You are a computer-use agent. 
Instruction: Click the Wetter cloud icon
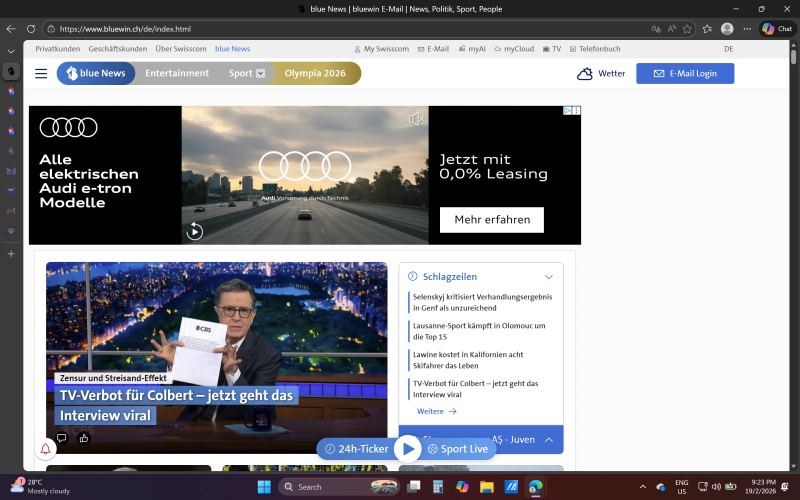point(585,73)
